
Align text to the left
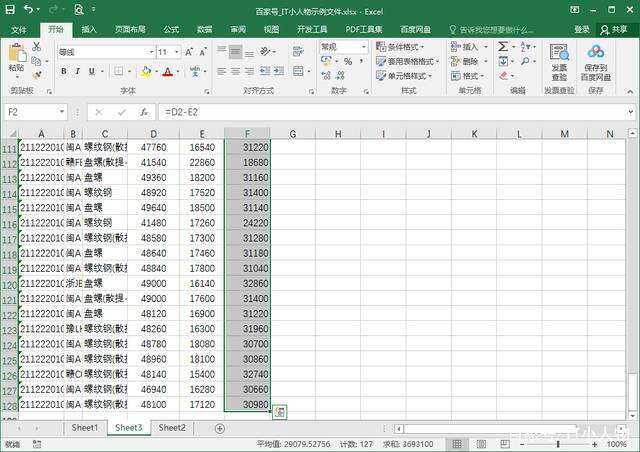tap(222, 71)
